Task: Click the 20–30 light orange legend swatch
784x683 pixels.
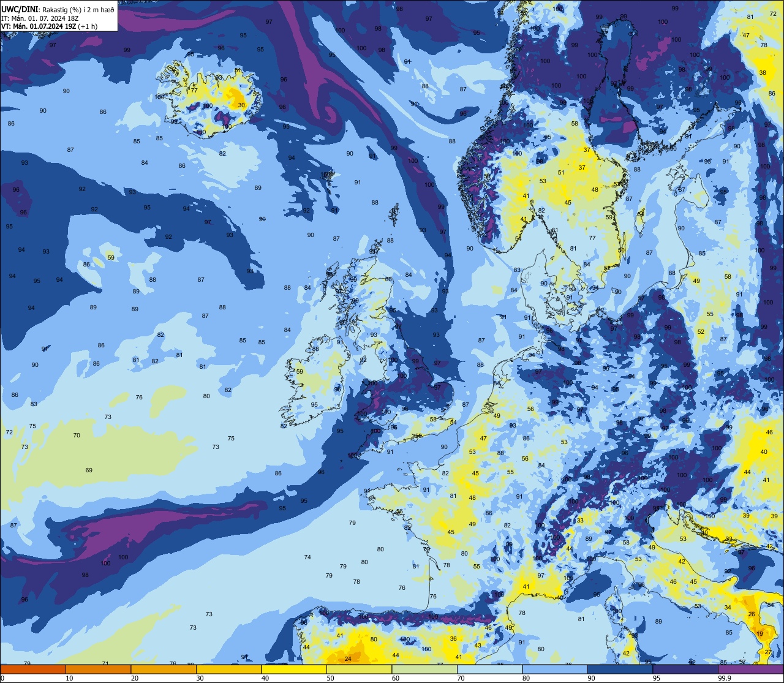Action: pyautogui.click(x=164, y=670)
